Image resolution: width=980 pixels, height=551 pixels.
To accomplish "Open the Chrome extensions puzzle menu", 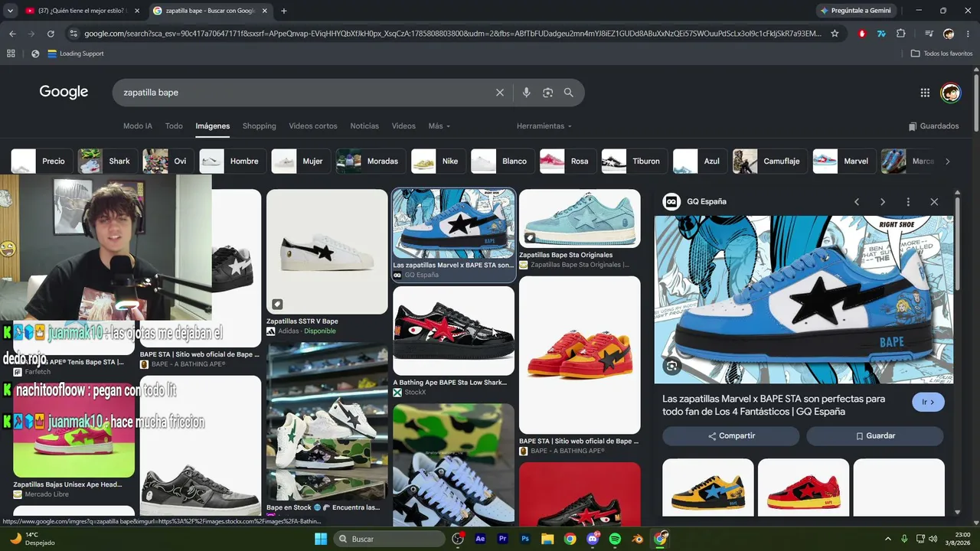I will point(900,34).
